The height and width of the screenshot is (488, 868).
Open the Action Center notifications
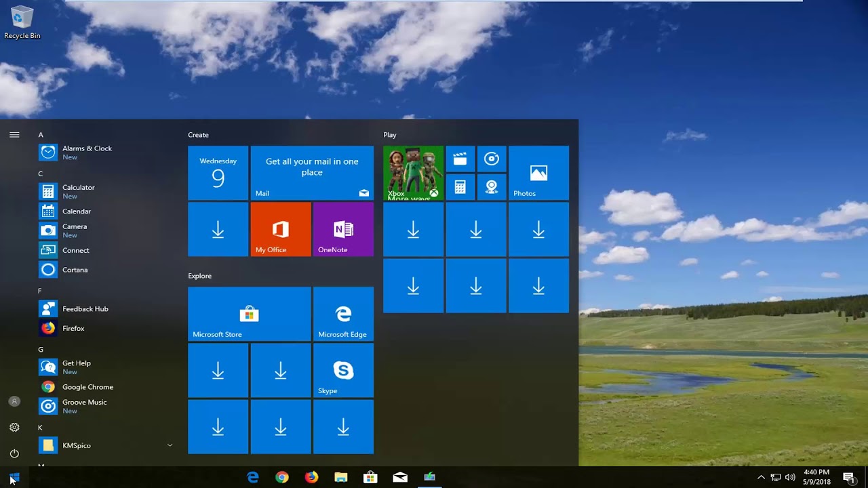848,477
